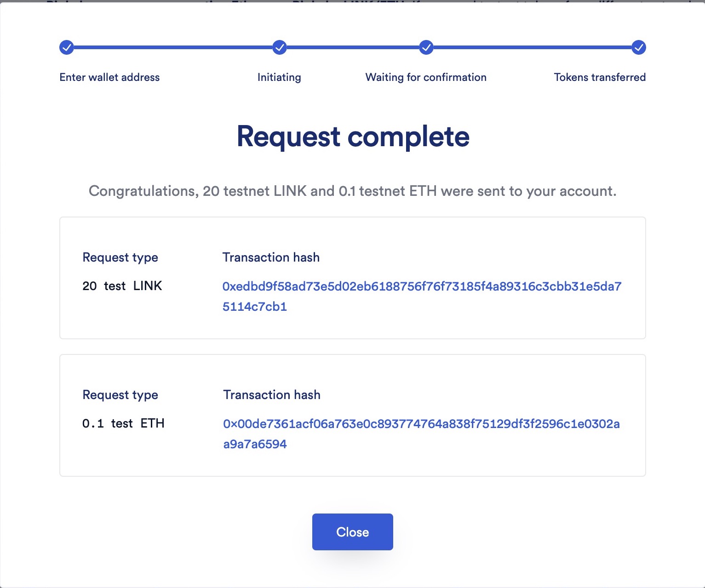Select the "Initiating" step label
The height and width of the screenshot is (588, 705).
279,77
